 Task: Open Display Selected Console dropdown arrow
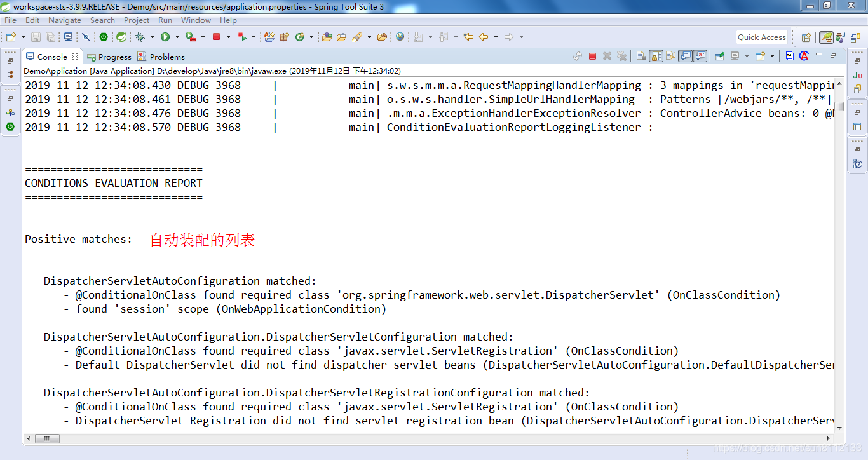click(747, 56)
